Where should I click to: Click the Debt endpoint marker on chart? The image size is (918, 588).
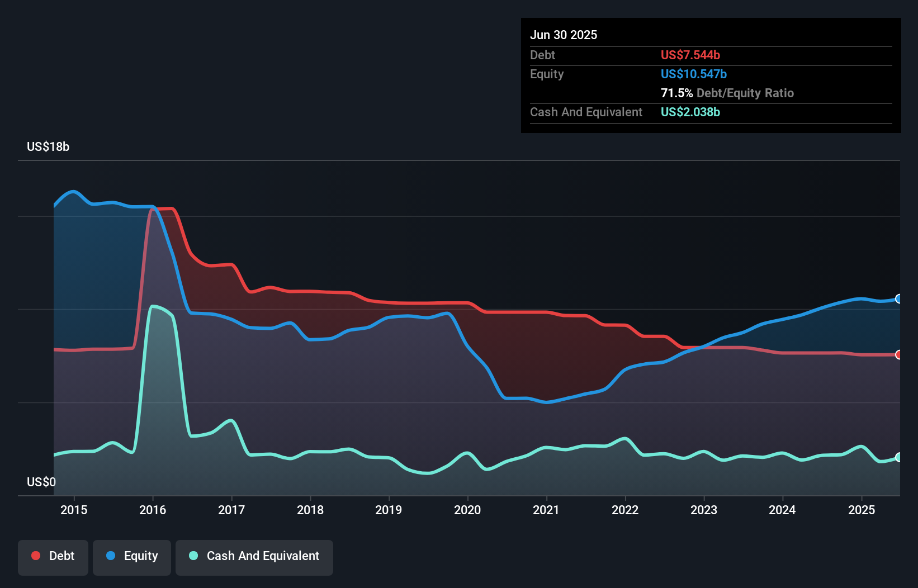tap(898, 355)
